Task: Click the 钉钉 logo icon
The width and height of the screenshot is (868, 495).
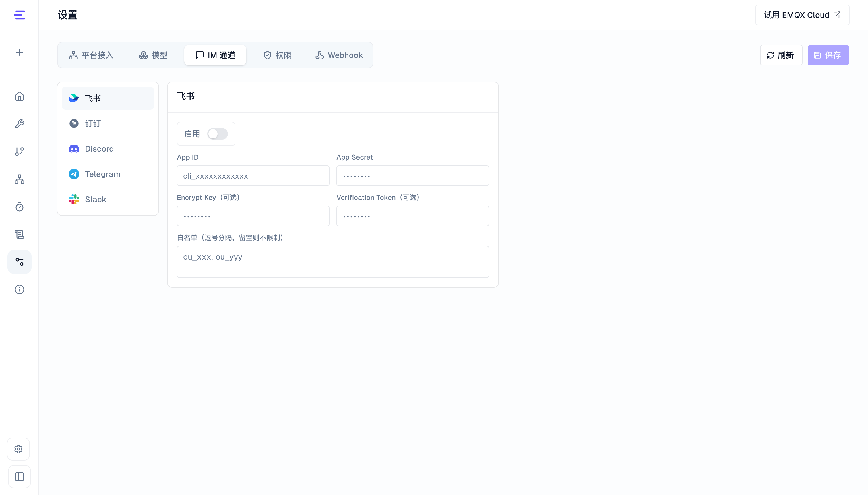Action: tap(74, 123)
